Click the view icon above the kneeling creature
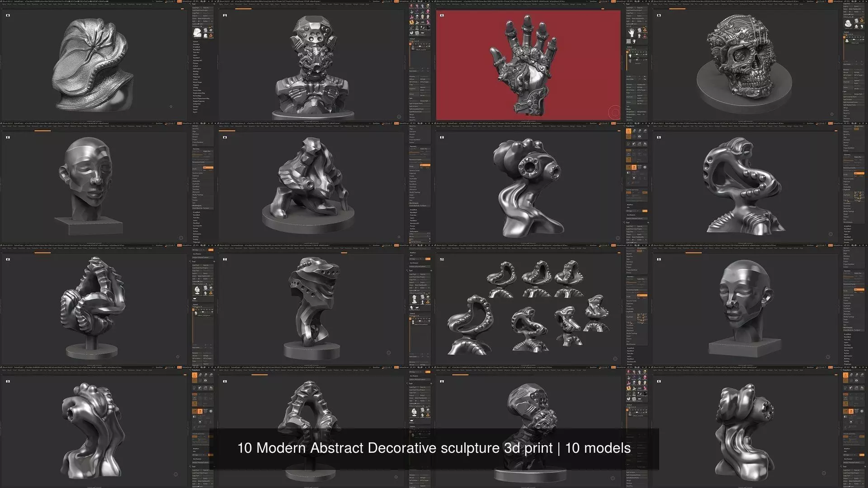Viewport: 868px width, 488px height. (225, 137)
